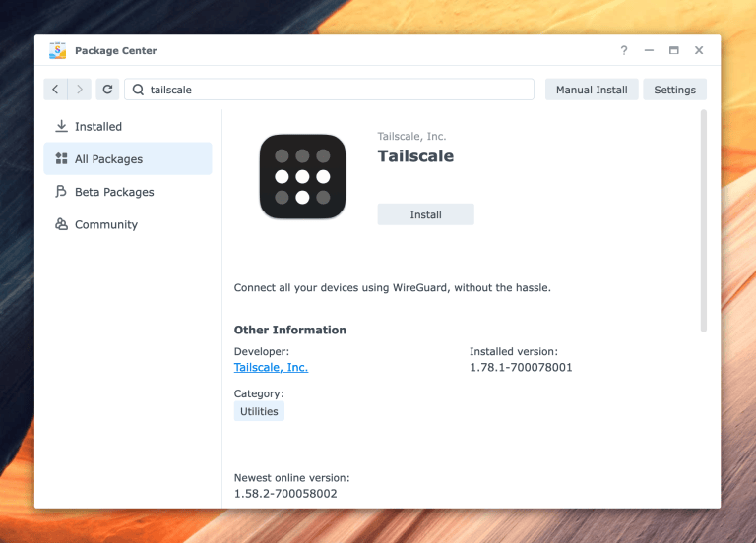756x543 pixels.
Task: Install the Tailscale package
Action: point(425,214)
